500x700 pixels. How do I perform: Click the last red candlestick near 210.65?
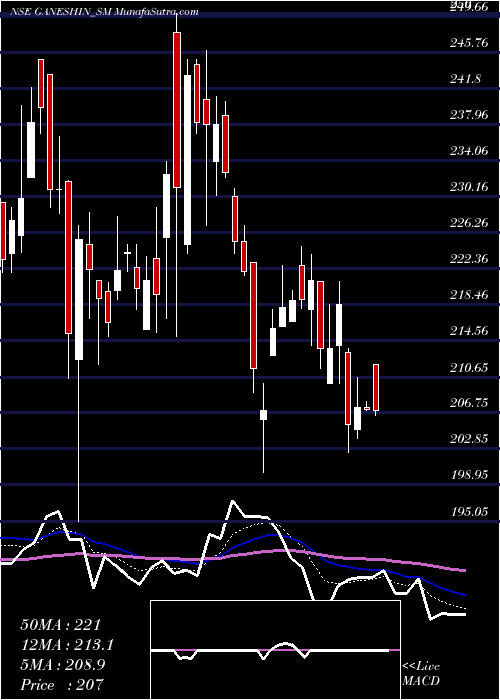pos(376,388)
